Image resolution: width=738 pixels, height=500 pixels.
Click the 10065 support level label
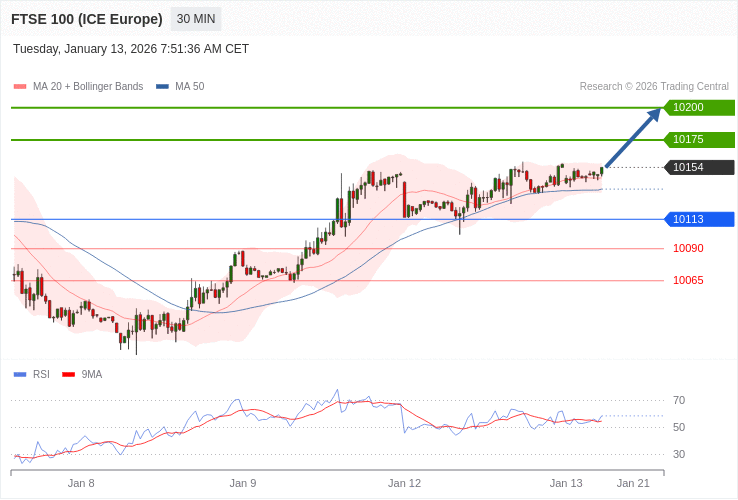tap(688, 280)
